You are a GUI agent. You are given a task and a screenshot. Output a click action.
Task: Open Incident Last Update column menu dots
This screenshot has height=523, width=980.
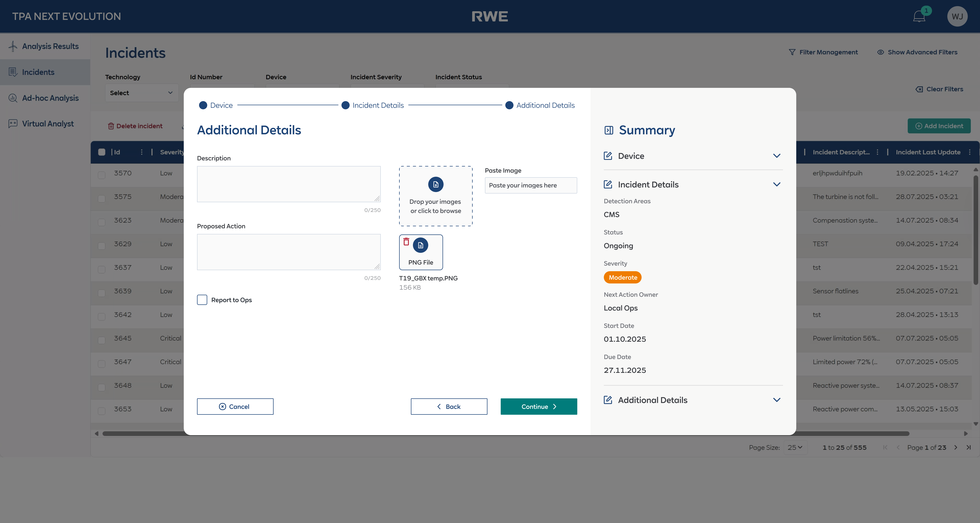tap(970, 152)
